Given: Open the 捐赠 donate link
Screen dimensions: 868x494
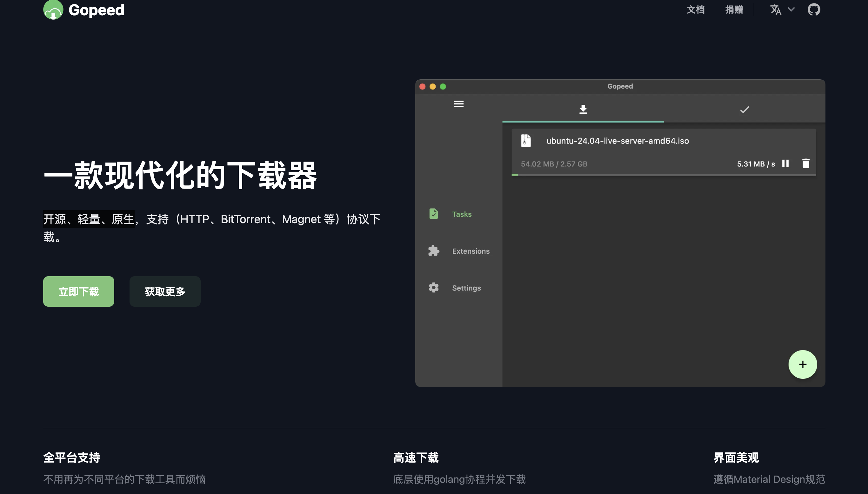Looking at the screenshot, I should coord(734,10).
